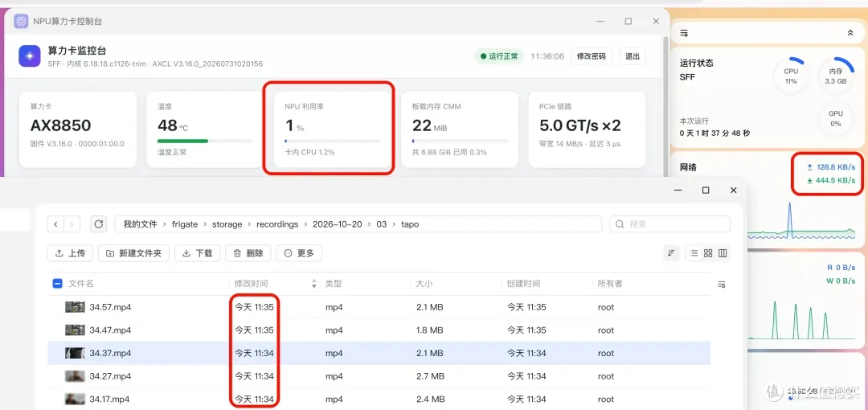Click the 搜索 search field
The image size is (868, 410).
[x=669, y=224]
